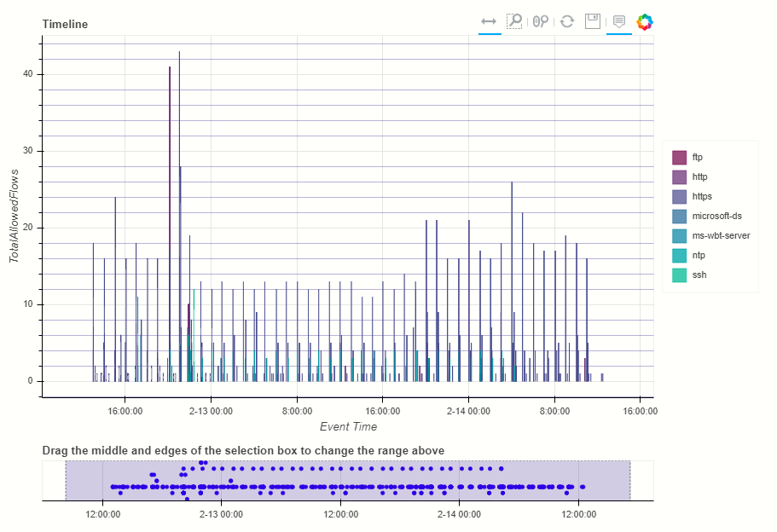The image size is (777, 532).
Task: Select the ms-wbt-server legend label
Action: tap(721, 236)
